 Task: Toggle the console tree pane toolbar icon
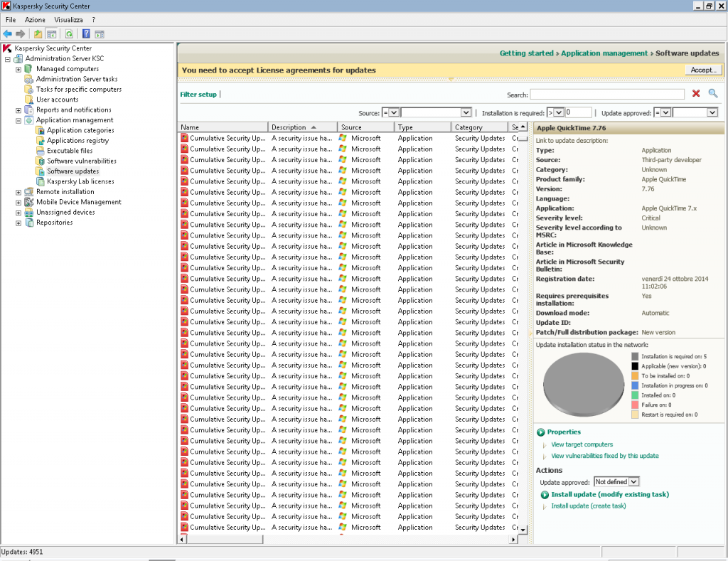point(51,34)
